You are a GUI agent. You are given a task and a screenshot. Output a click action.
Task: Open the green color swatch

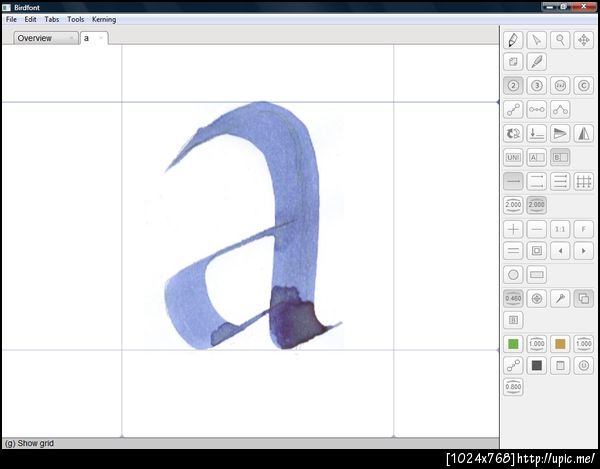(x=513, y=344)
